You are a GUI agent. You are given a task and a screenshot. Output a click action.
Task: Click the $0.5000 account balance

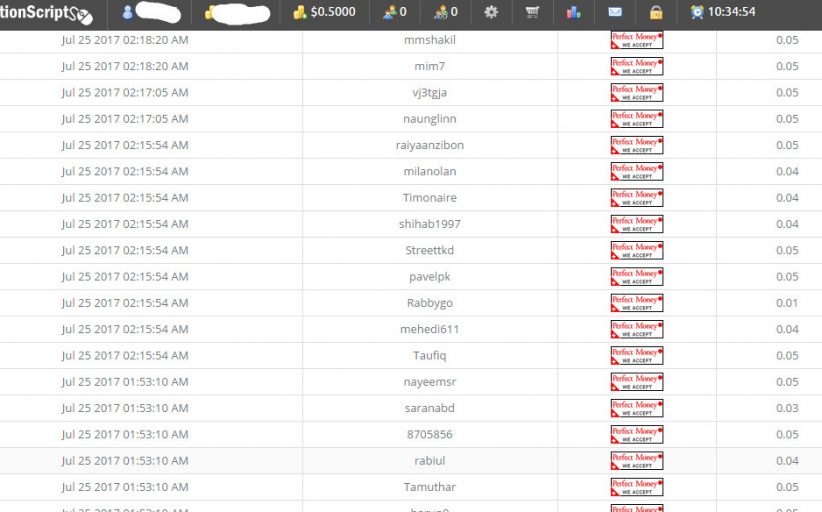click(x=323, y=13)
